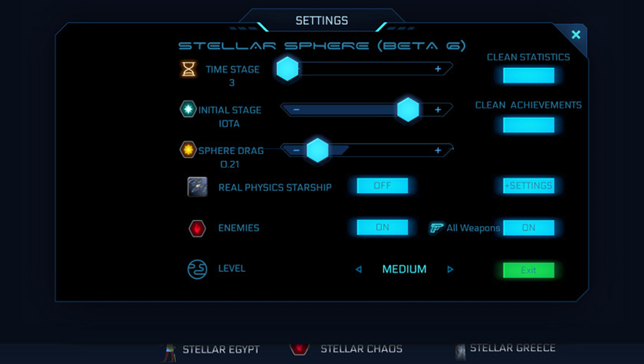This screenshot has height=364, width=644.
Task: Toggle the Enemies ON switch
Action: tap(382, 227)
